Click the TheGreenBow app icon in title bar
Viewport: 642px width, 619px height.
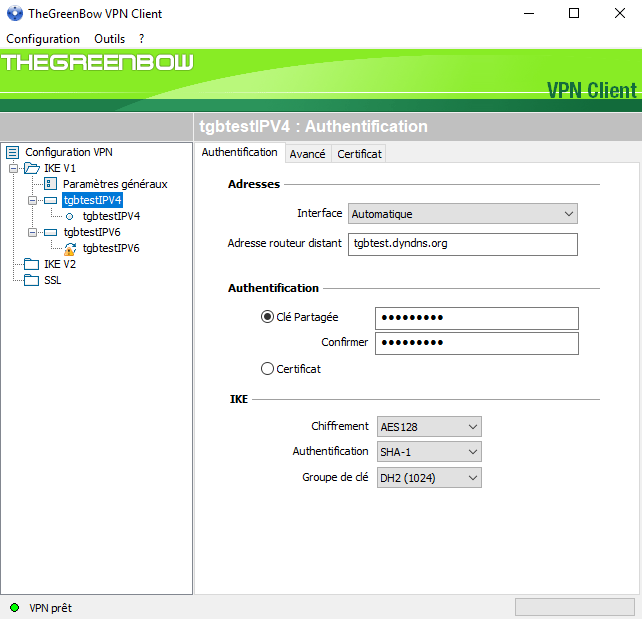15,13
